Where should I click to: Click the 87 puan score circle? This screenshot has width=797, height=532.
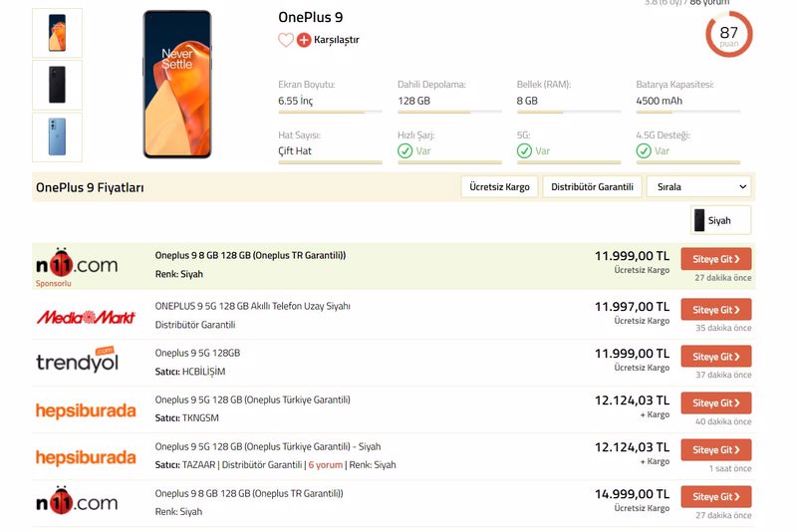[x=728, y=34]
